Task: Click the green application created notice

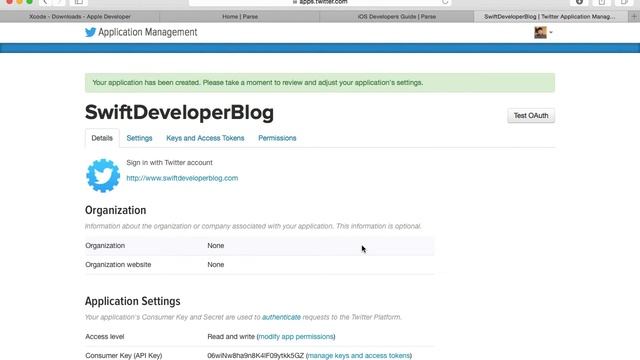Action: point(320,82)
